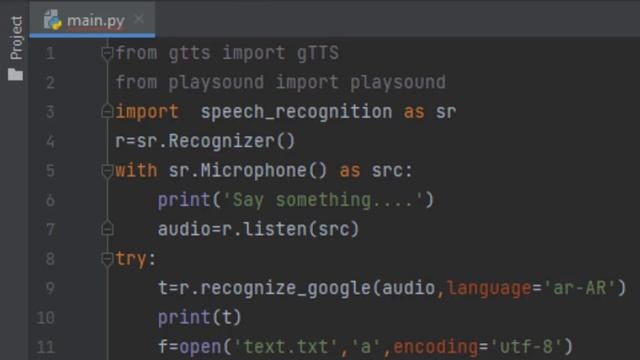Click 'audio' variable on line 7
The width and height of the screenshot is (640, 360).
[184, 229]
